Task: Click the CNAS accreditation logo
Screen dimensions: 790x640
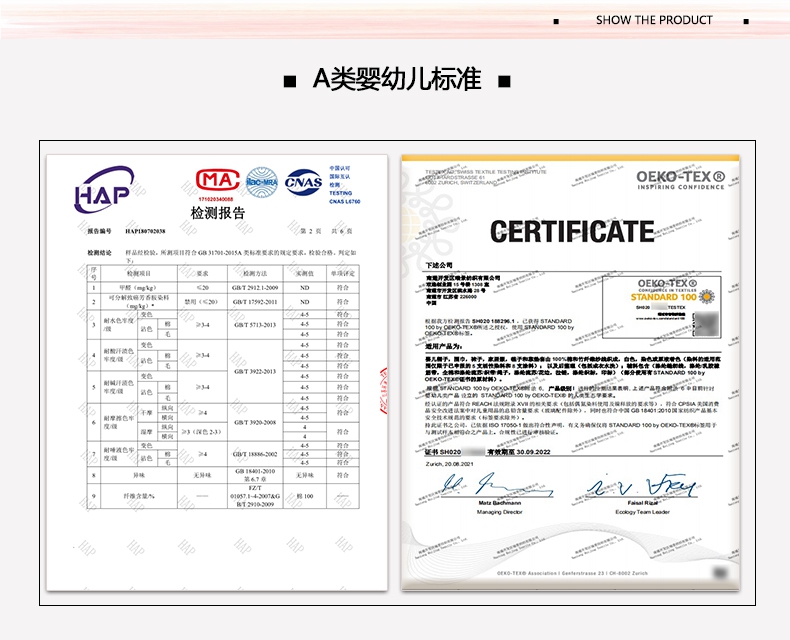Action: [x=303, y=183]
